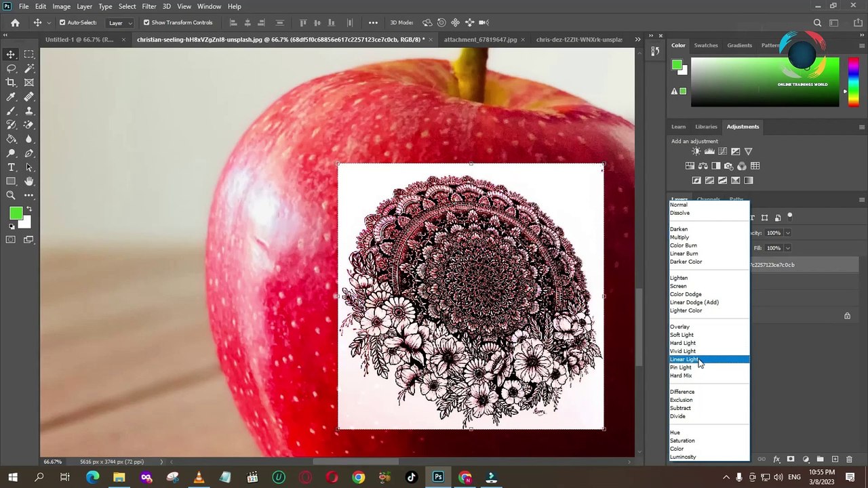The image size is (868, 488).
Task: Toggle Auto-Select checkbox
Action: coord(62,22)
